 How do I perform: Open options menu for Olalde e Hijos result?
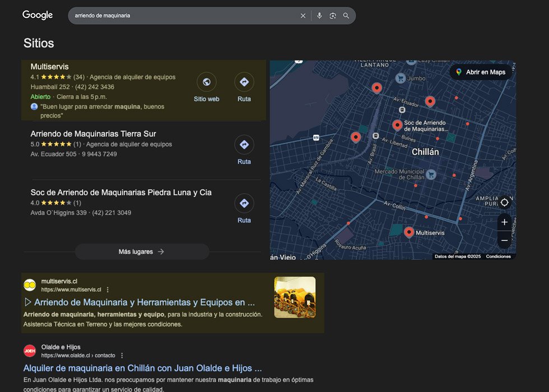click(x=122, y=355)
